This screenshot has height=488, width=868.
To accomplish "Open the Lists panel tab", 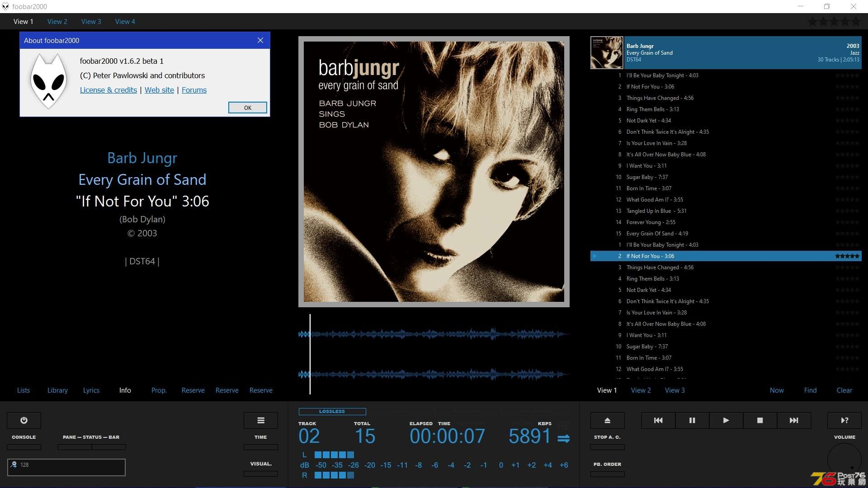I will coord(24,390).
